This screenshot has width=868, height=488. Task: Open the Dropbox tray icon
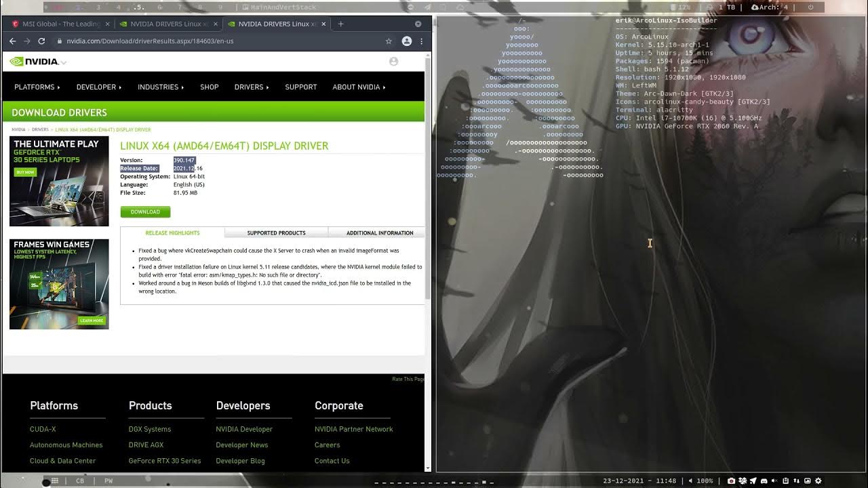(x=742, y=481)
